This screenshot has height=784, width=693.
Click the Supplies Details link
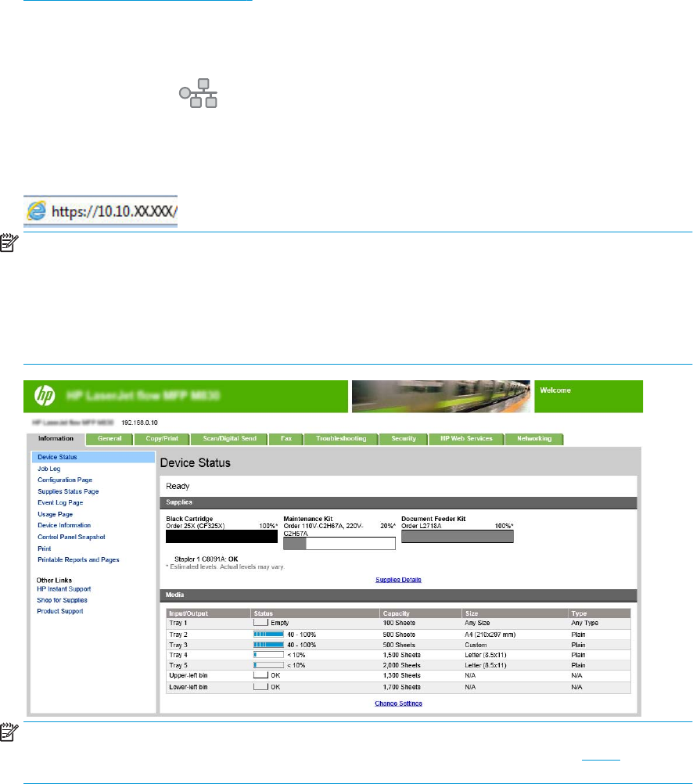click(x=398, y=580)
